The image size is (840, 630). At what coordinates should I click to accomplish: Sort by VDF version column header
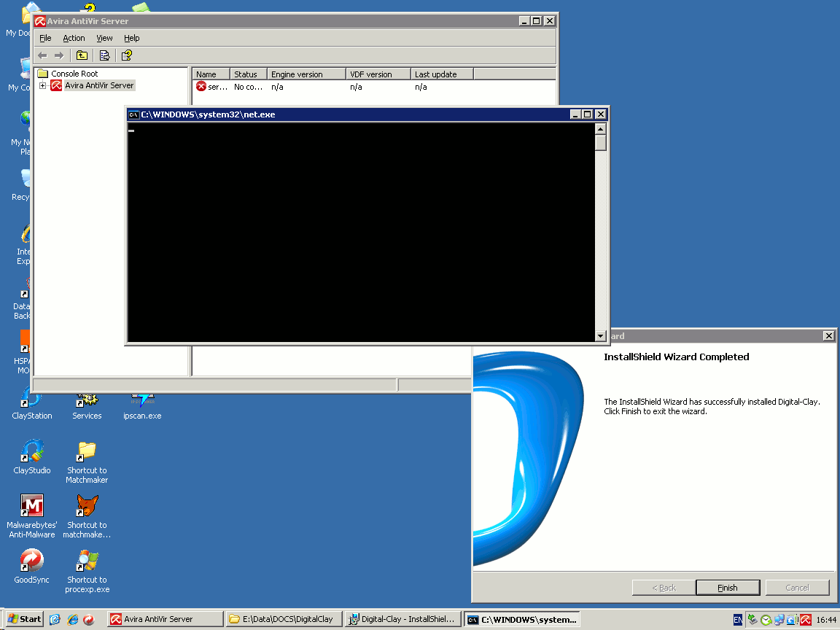tap(378, 74)
